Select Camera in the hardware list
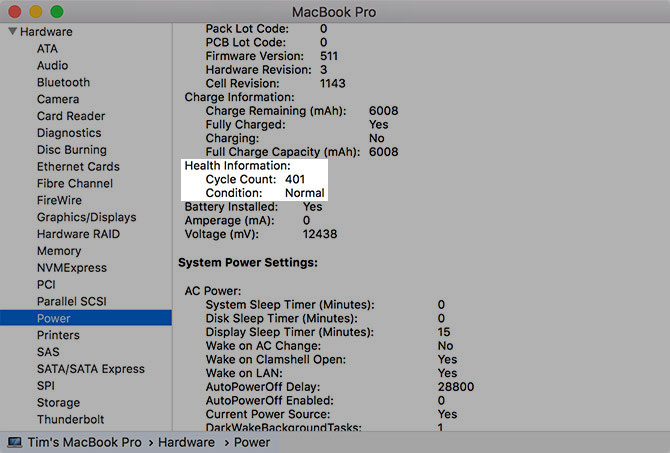 [x=58, y=99]
